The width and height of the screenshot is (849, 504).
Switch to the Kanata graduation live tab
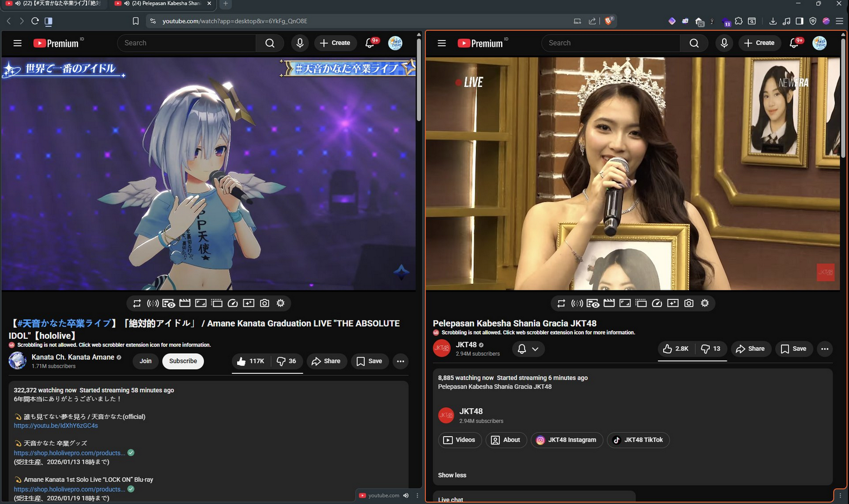pos(53,3)
